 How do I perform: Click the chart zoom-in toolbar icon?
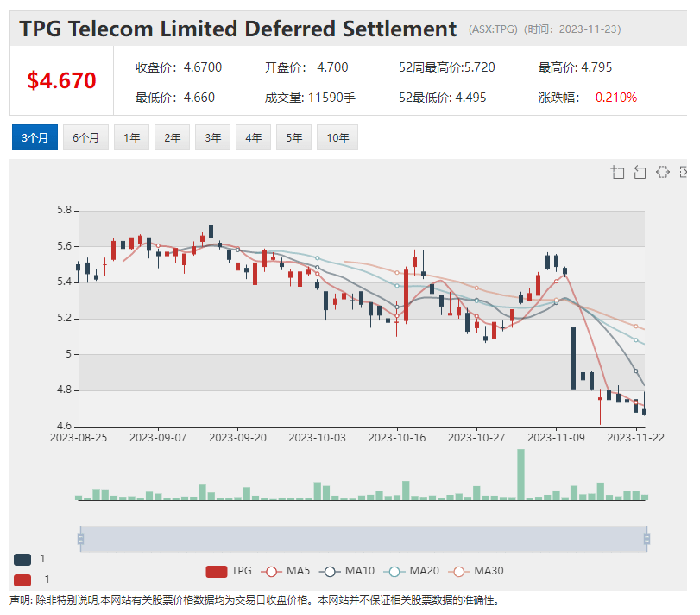pyautogui.click(x=617, y=172)
